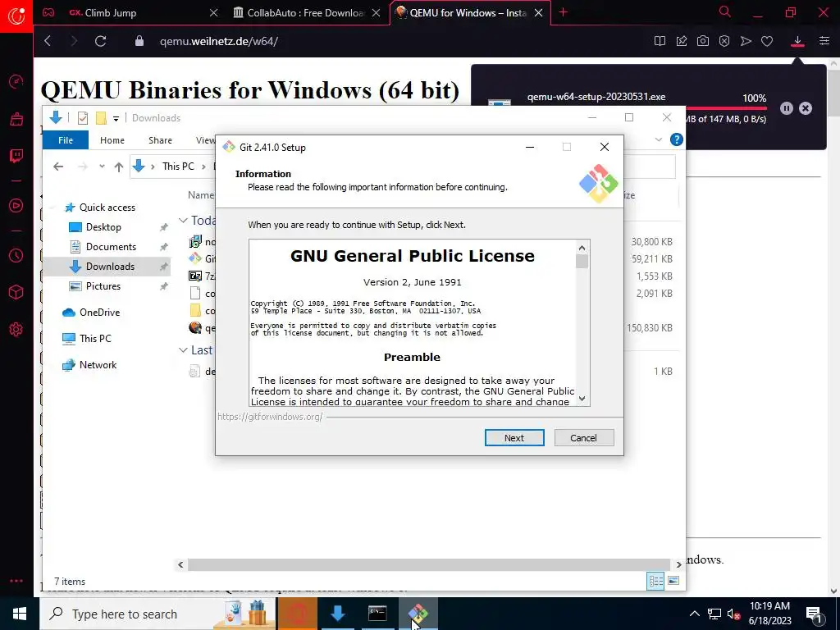Collapse the Last week group
This screenshot has width=840, height=630.
pyautogui.click(x=183, y=349)
